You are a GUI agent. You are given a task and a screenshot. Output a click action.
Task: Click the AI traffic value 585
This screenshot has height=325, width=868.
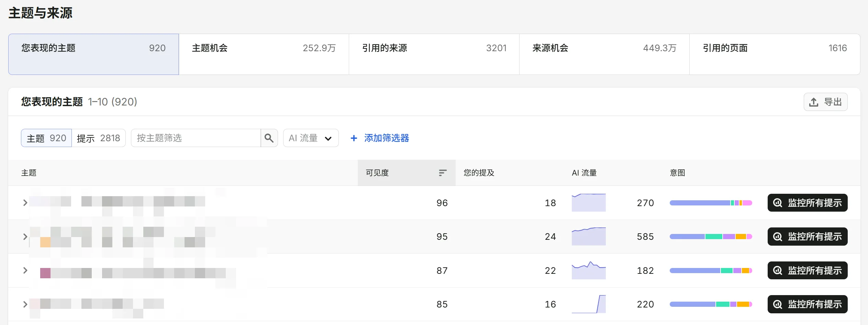coord(645,236)
